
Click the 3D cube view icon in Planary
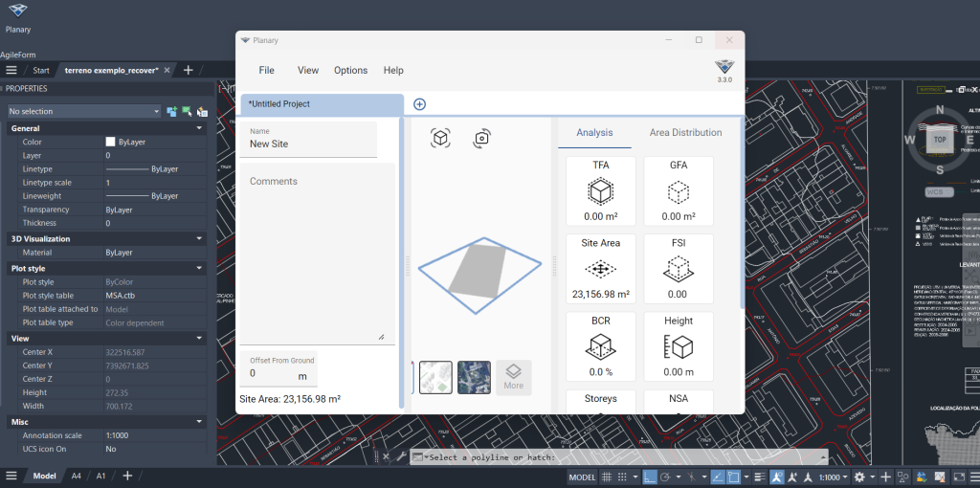(x=440, y=138)
